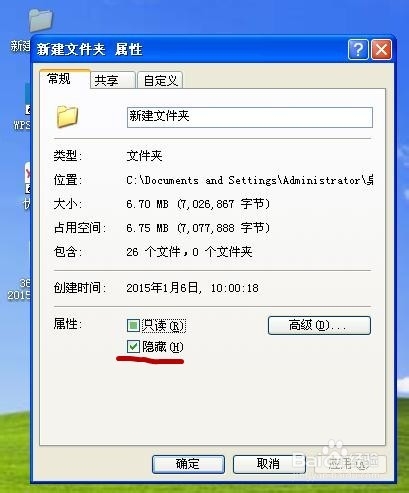This screenshot has height=493, width=409.
Task: Click the question mark help icon
Action: tap(358, 50)
